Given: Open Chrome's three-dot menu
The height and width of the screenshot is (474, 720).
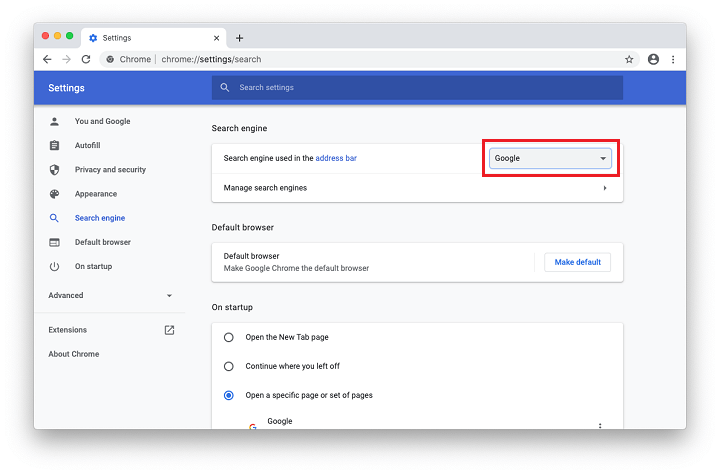Looking at the screenshot, I should click(x=673, y=59).
